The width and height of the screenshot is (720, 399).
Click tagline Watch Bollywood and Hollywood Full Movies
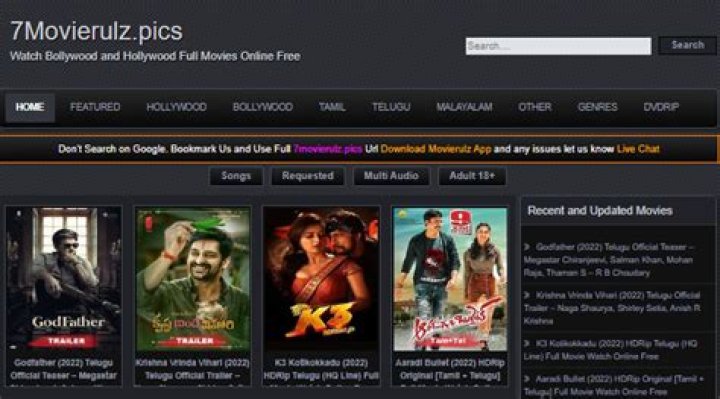pos(155,56)
